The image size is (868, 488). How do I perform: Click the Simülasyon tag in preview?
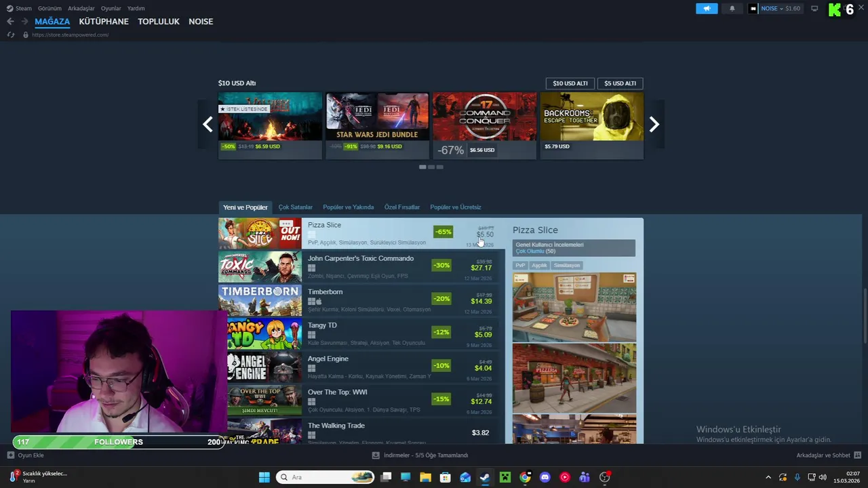(x=567, y=266)
